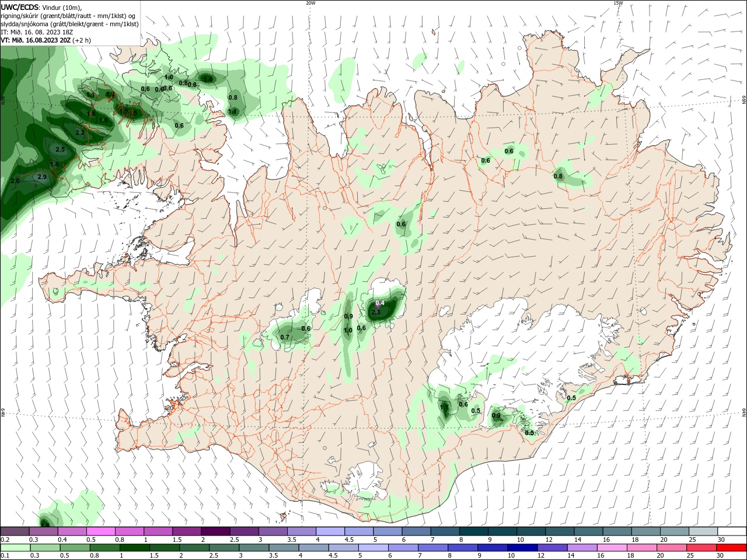
Task: Click the medium green 0.5–0.8 lower legend swatch
Action: click(x=75, y=548)
